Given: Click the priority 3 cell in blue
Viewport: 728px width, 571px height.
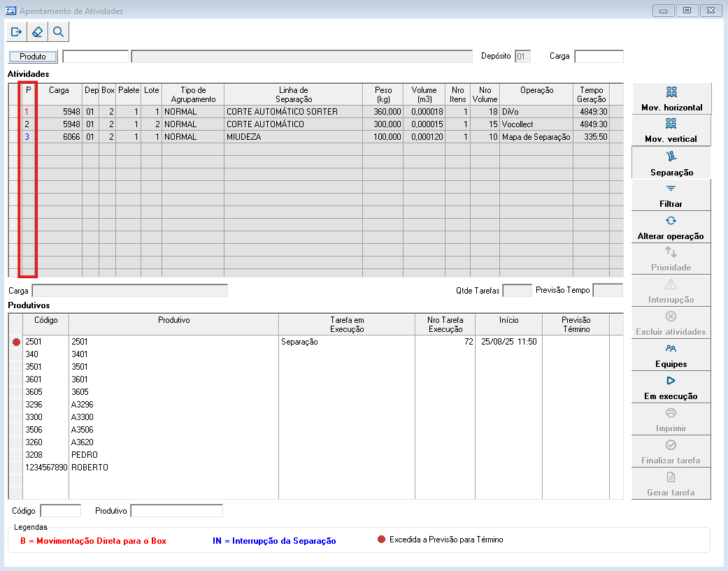Looking at the screenshot, I should [28, 137].
